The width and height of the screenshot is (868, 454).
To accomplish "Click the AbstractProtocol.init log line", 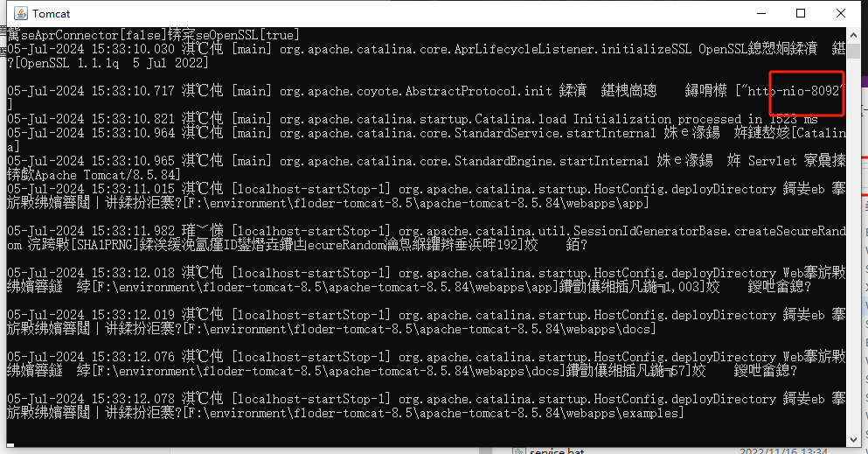I will [427, 91].
